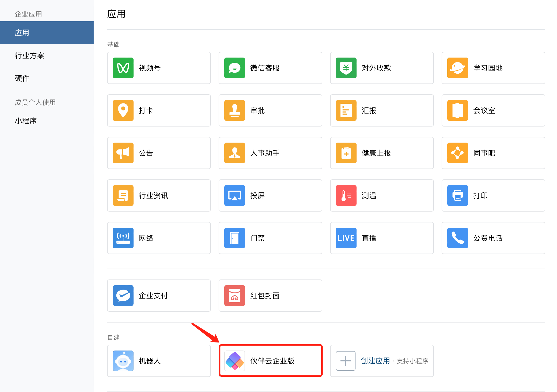Click the 对外收款 label text
The width and height of the screenshot is (557, 392).
point(376,68)
